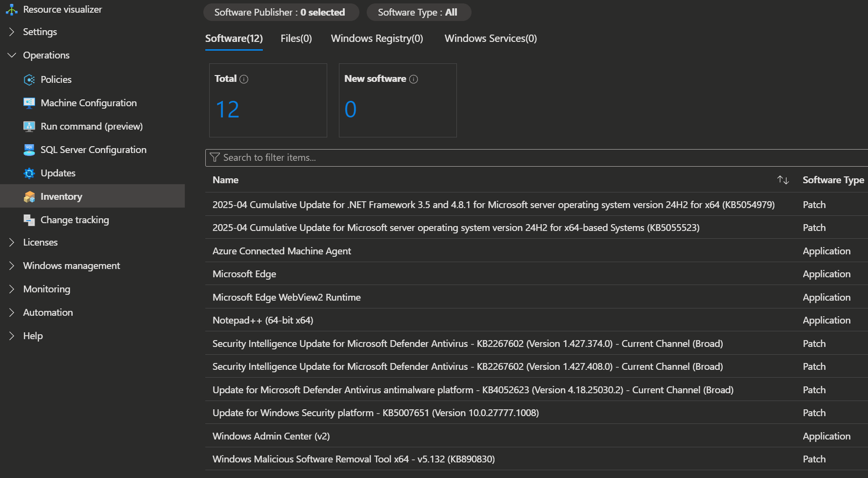Click Application type for Azure Connected Machine Agent
This screenshot has width=868, height=478.
pyautogui.click(x=827, y=251)
